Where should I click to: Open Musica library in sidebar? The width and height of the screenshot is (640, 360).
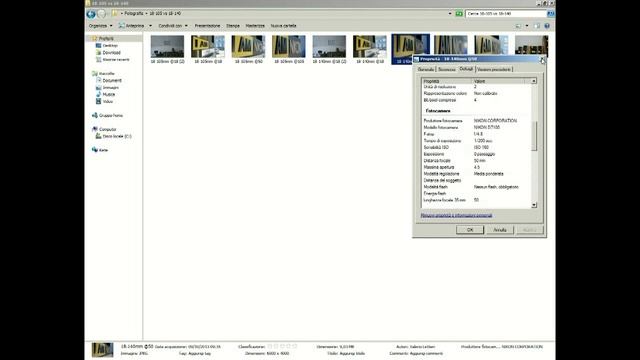pyautogui.click(x=109, y=94)
